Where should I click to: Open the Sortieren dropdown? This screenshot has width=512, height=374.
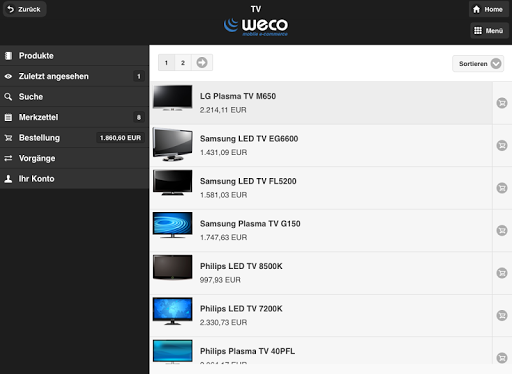478,63
